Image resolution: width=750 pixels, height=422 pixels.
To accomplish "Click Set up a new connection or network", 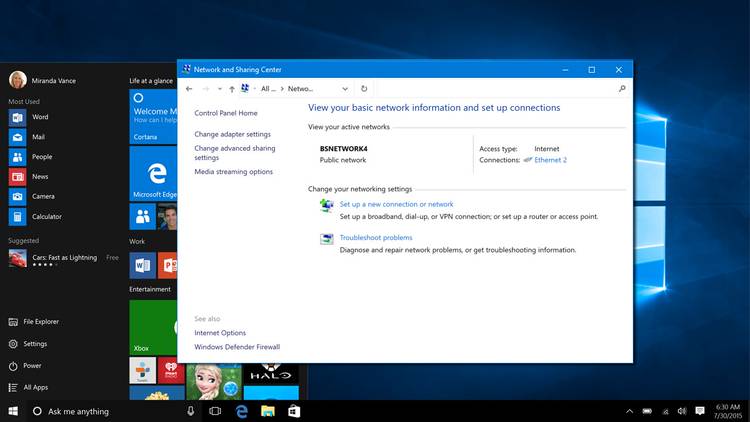I will pyautogui.click(x=396, y=204).
